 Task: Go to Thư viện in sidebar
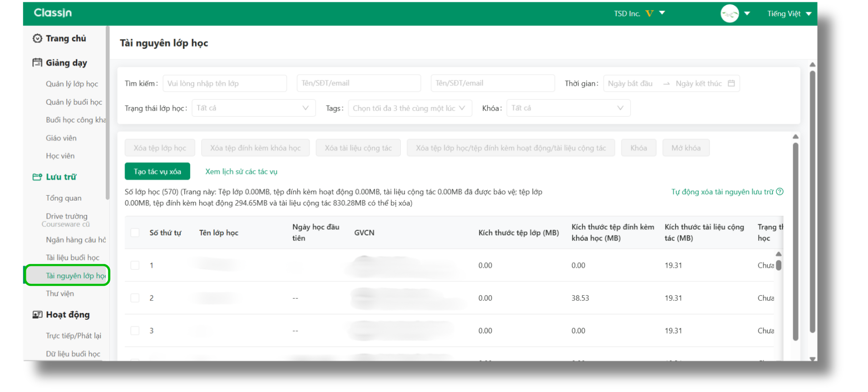tap(60, 294)
